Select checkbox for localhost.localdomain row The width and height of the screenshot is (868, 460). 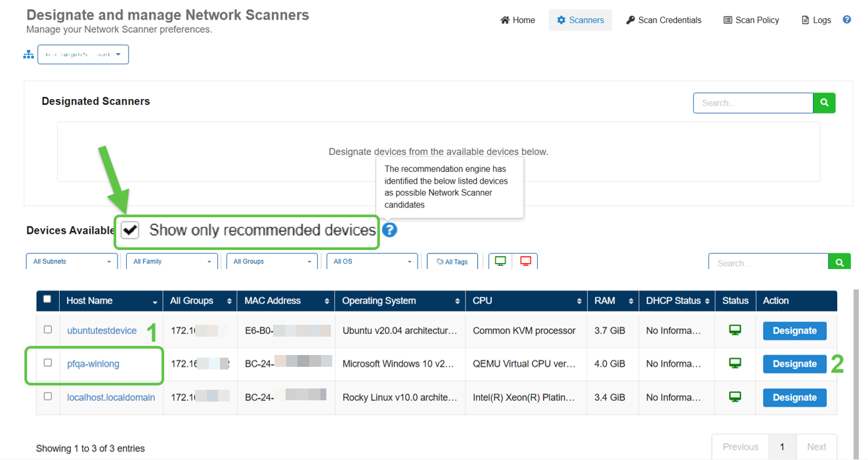47,396
